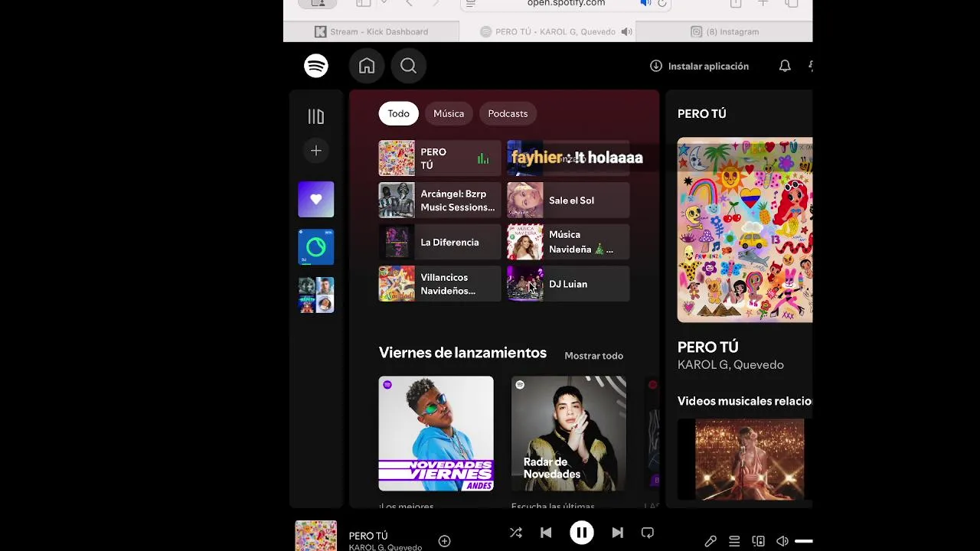The image size is (980, 551).
Task: Click the large PERO TÚ album cover
Action: 745,230
